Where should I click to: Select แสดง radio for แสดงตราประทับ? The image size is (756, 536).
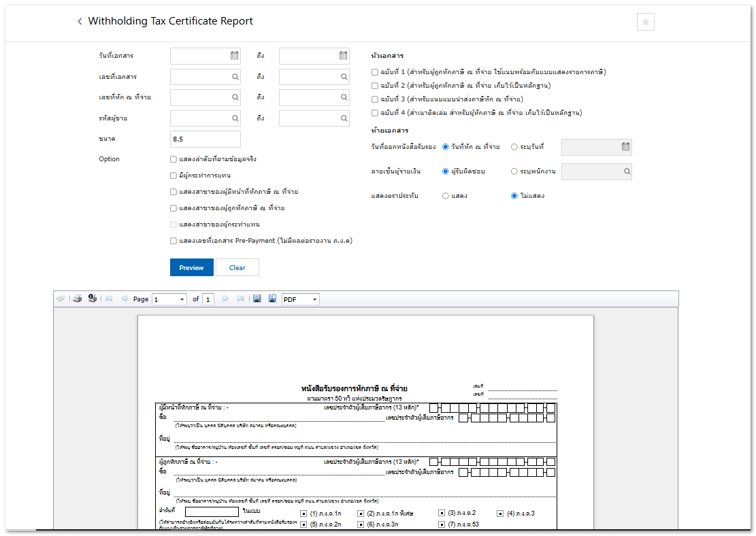point(446,196)
